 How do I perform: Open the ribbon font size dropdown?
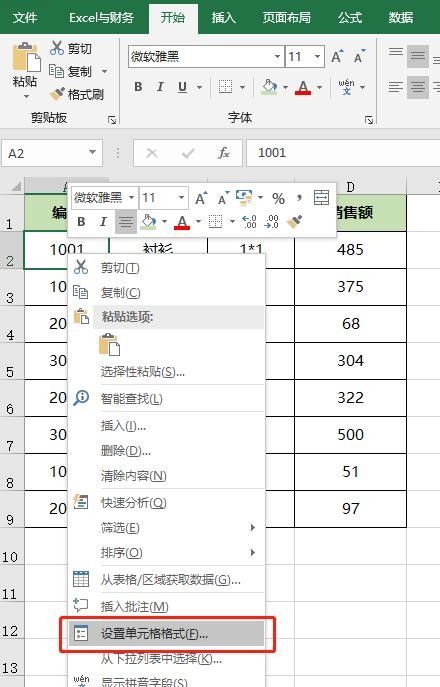(317, 57)
